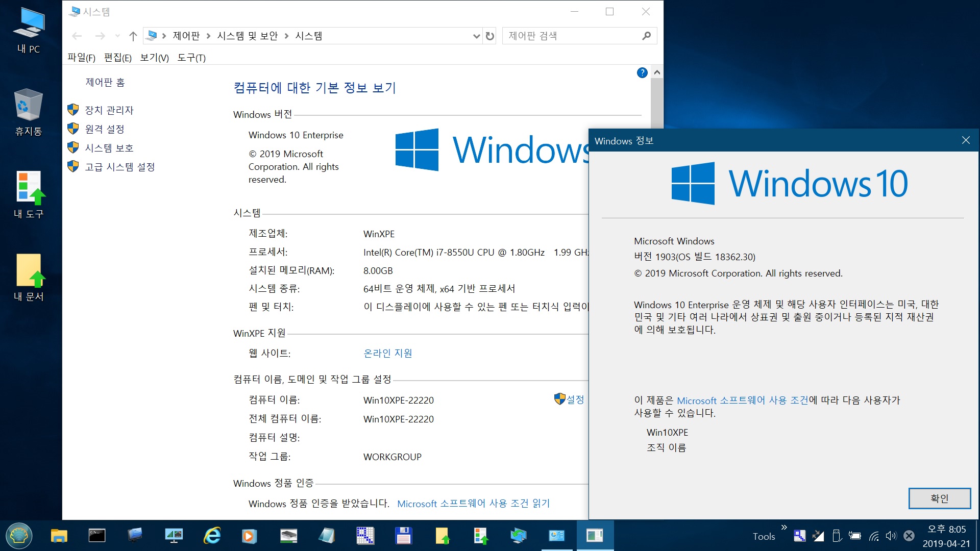Click the Wi-Fi network tray icon

(874, 536)
